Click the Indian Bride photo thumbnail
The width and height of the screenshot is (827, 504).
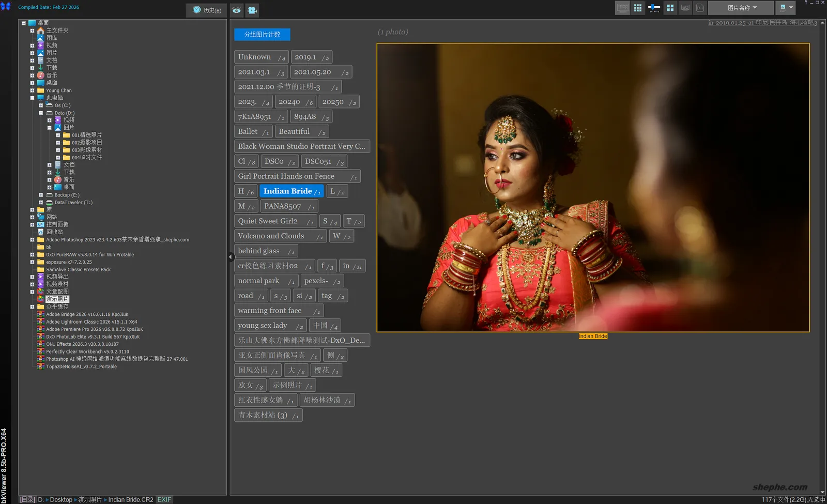[593, 187]
